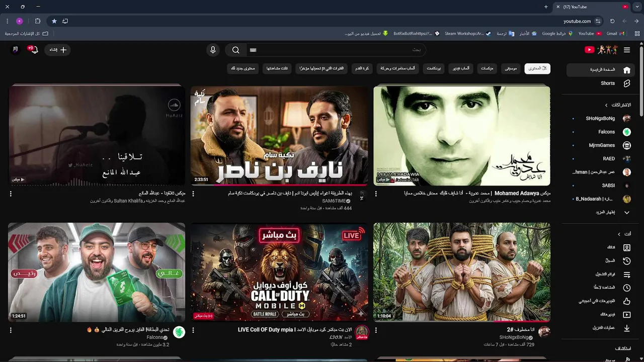
Task: Open Google Maps (خرائط Google) bookmark
Action: [557, 34]
